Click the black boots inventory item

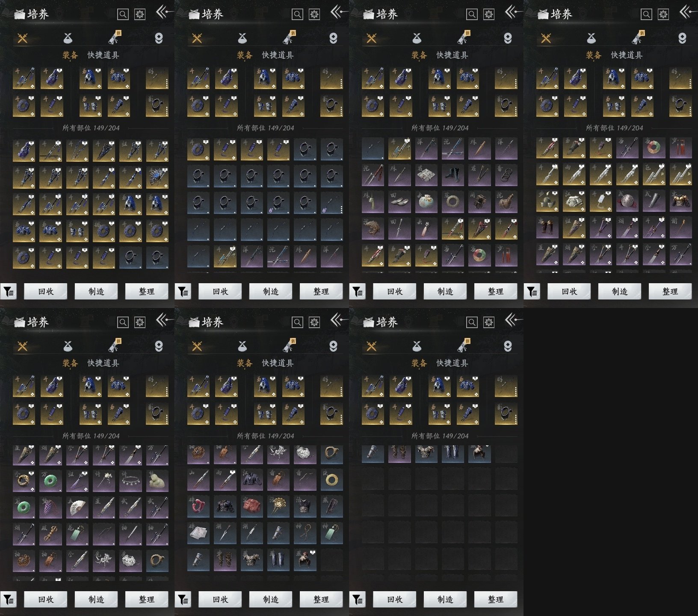(453, 175)
